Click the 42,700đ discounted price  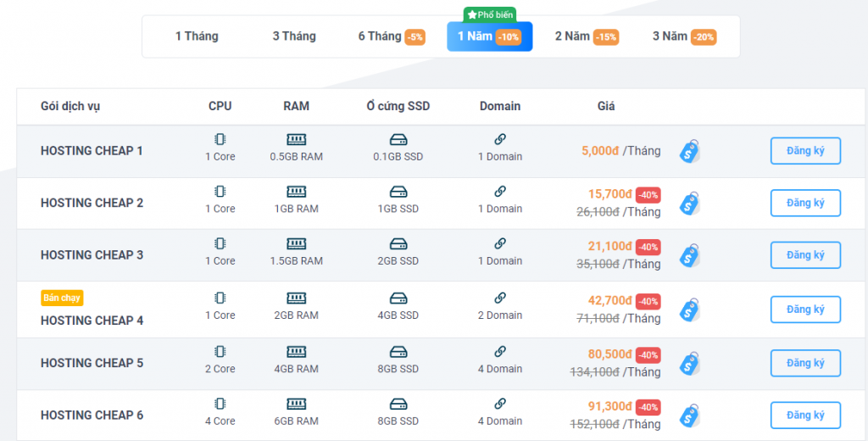[610, 300]
